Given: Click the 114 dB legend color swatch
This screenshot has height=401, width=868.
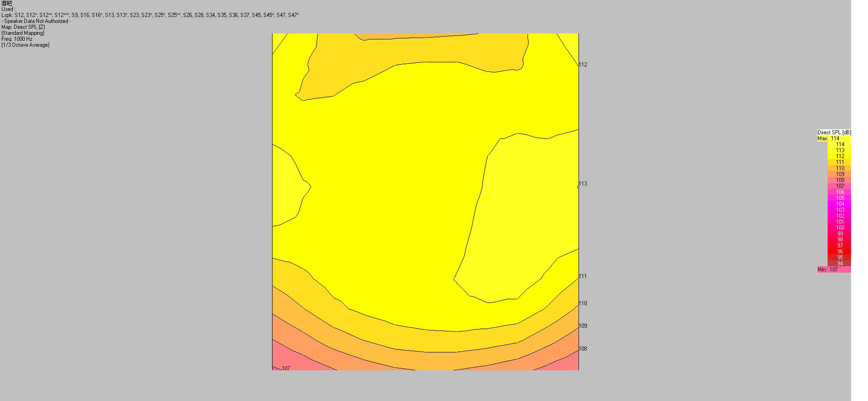Looking at the screenshot, I should click(x=839, y=144).
